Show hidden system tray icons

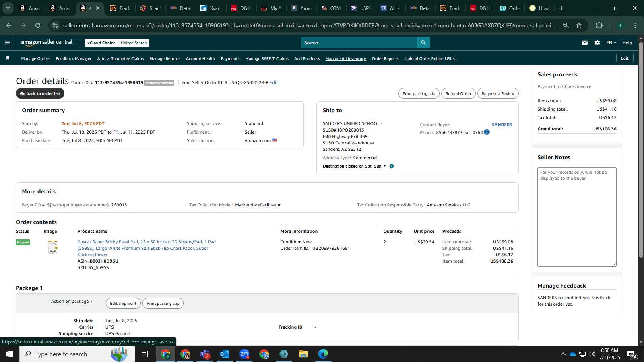tap(563, 354)
